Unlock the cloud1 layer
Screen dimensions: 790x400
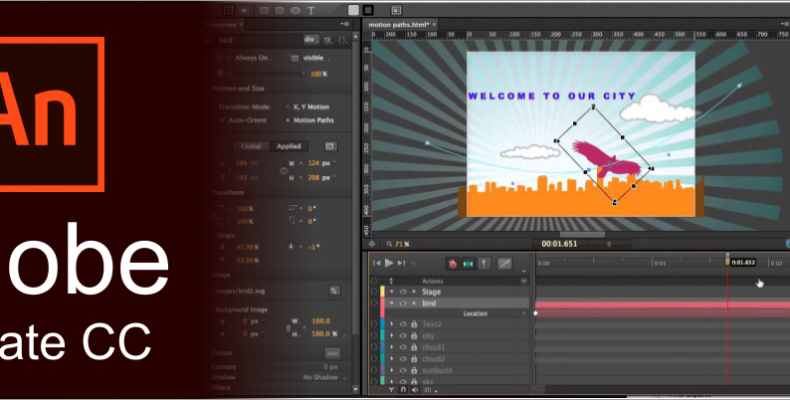414,348
